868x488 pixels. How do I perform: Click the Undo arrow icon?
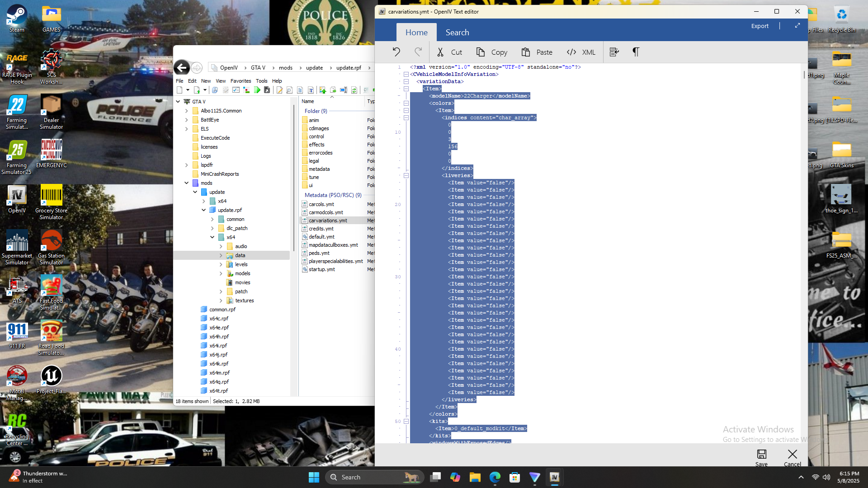[x=396, y=52]
